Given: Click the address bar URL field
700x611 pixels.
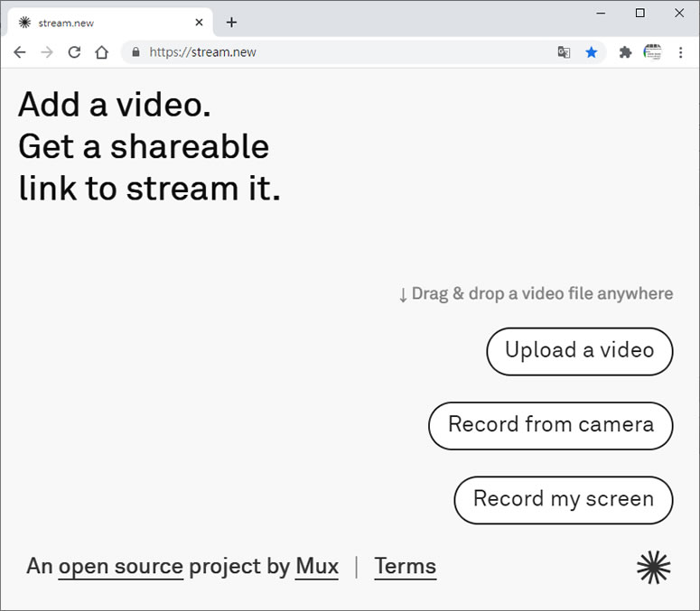Looking at the screenshot, I should [x=343, y=52].
